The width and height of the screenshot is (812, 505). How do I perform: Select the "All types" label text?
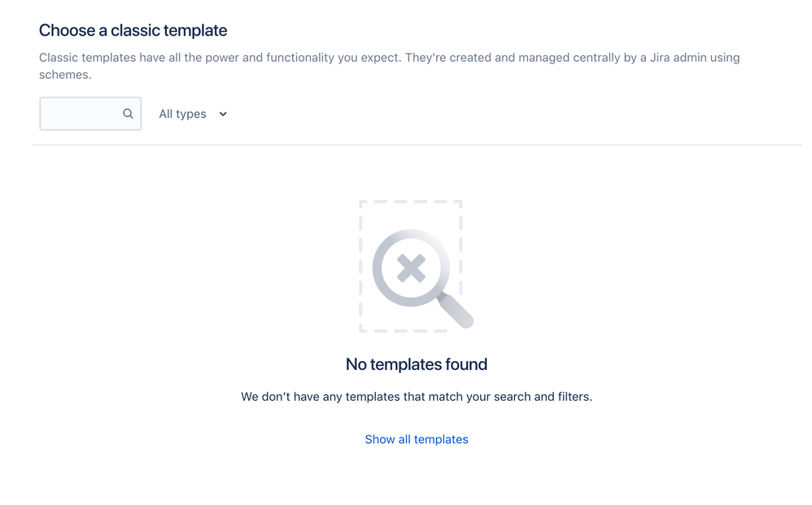pyautogui.click(x=182, y=114)
